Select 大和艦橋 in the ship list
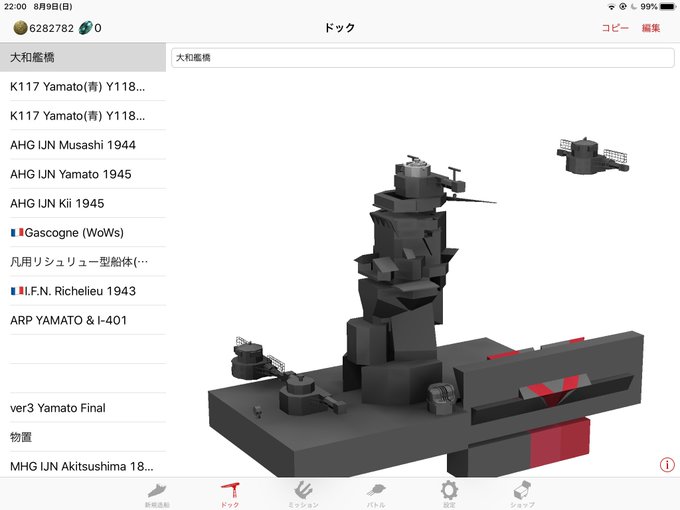Image resolution: width=680 pixels, height=510 pixels. click(x=83, y=57)
